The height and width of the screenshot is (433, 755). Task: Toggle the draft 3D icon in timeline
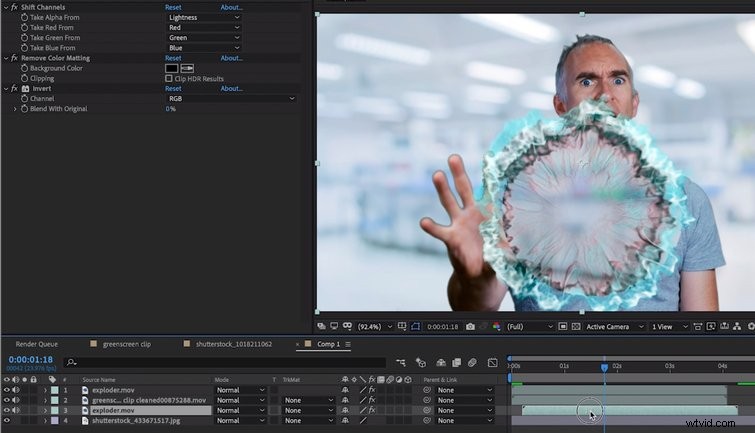421,362
